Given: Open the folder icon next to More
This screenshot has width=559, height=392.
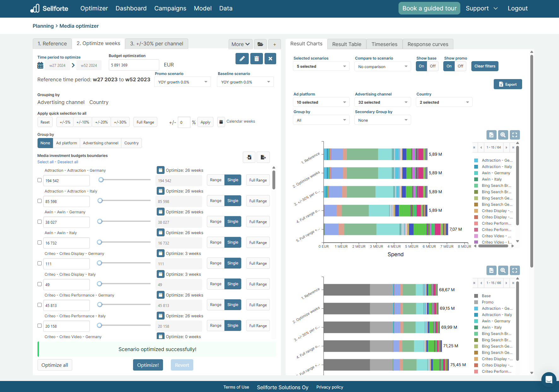Looking at the screenshot, I should click(260, 44).
